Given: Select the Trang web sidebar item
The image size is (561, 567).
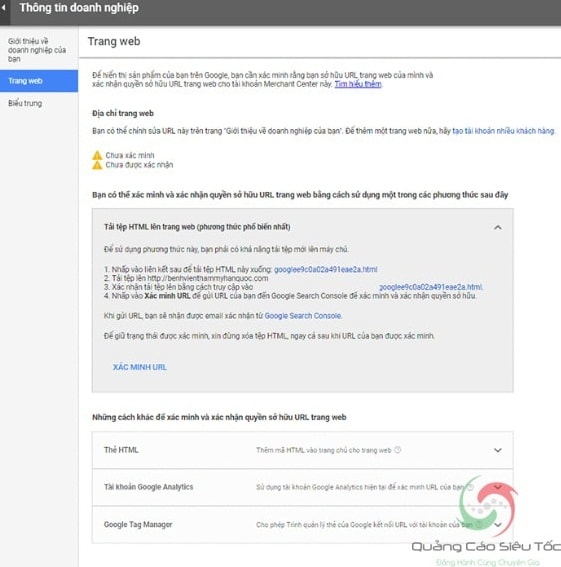Looking at the screenshot, I should point(39,81).
